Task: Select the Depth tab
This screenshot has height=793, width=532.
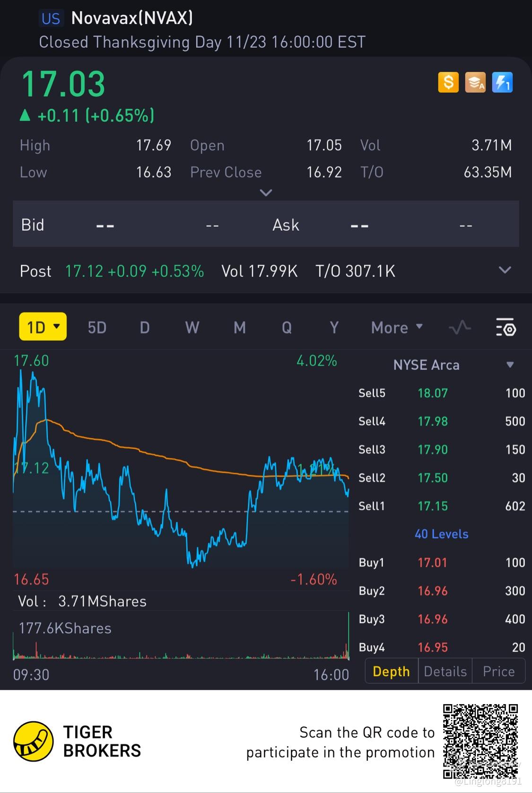Action: pyautogui.click(x=392, y=671)
